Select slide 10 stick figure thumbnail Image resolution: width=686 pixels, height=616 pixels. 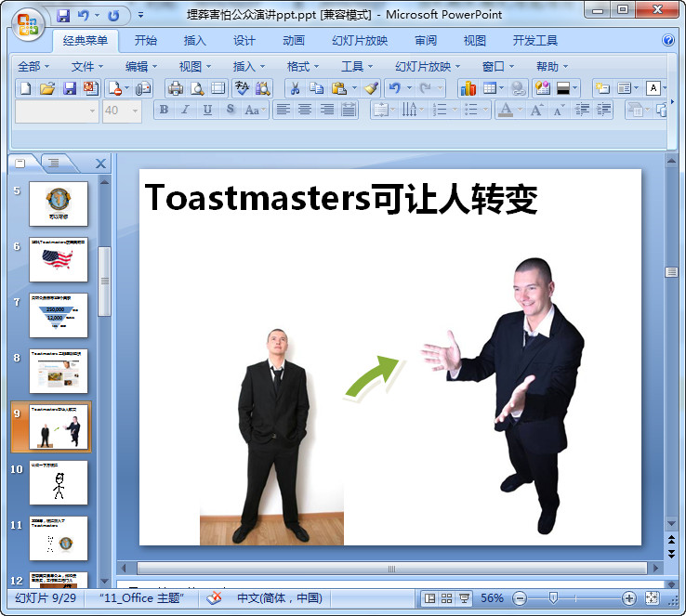[59, 482]
